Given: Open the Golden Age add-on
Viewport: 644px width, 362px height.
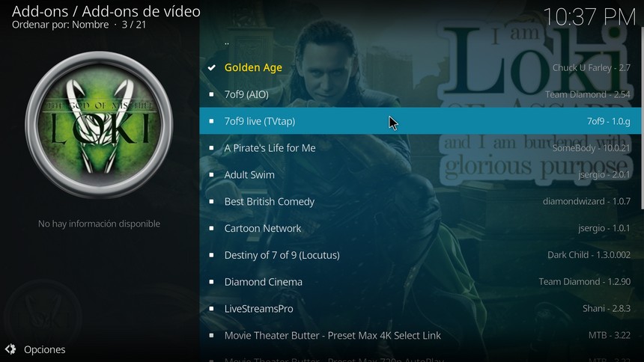Looking at the screenshot, I should point(420,67).
